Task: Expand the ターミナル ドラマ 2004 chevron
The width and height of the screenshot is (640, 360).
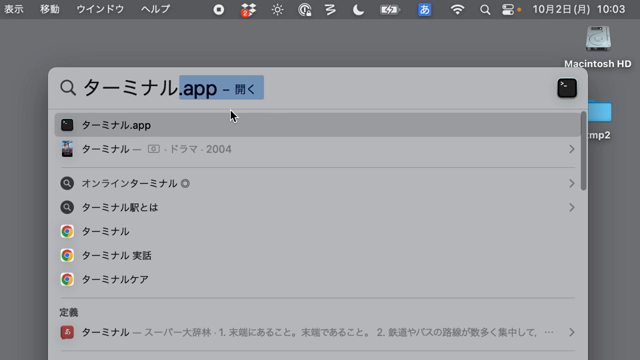Action: [x=571, y=149]
